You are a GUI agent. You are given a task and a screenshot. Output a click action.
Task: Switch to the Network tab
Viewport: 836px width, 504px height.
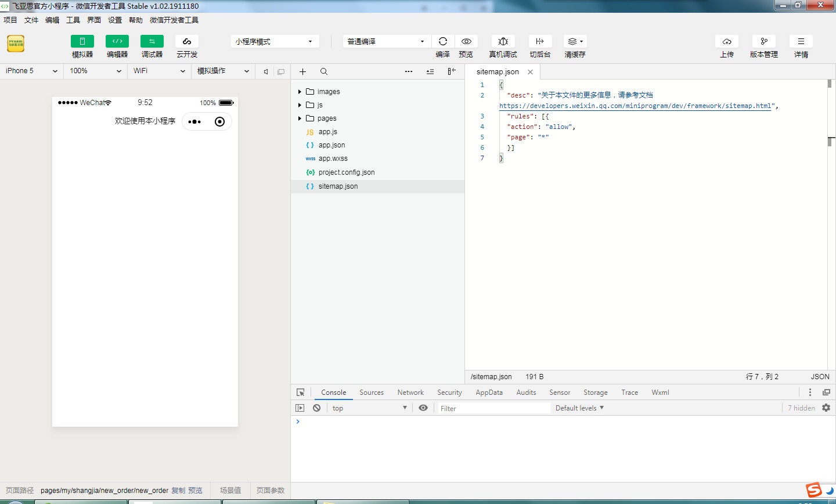410,393
